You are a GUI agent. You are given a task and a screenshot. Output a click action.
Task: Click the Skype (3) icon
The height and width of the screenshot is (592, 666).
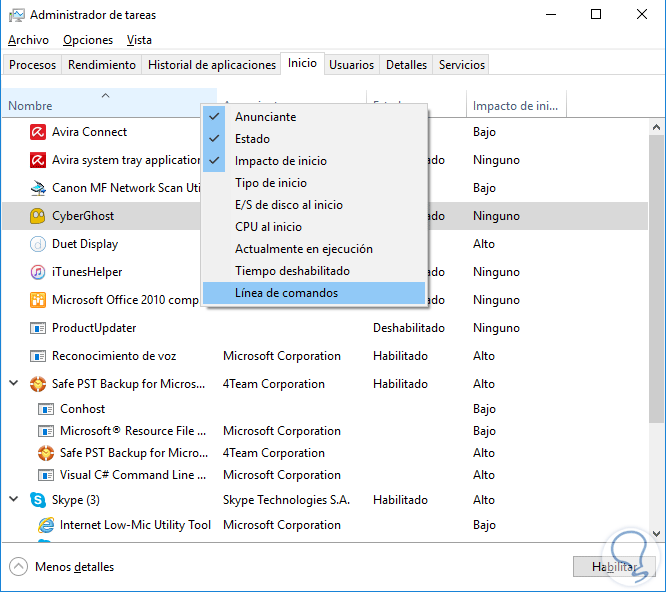tap(38, 500)
